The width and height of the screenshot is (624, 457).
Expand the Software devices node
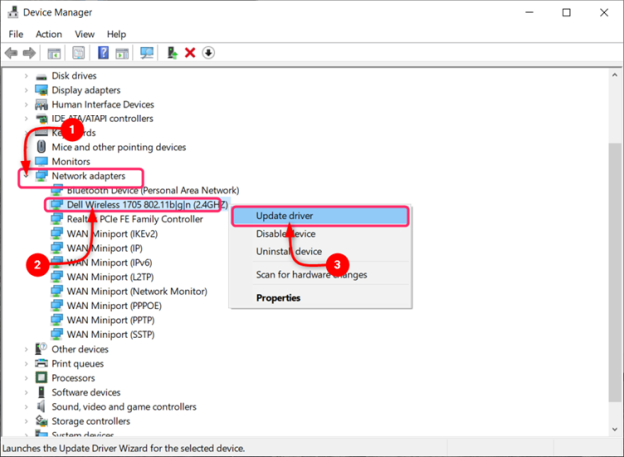point(26,392)
